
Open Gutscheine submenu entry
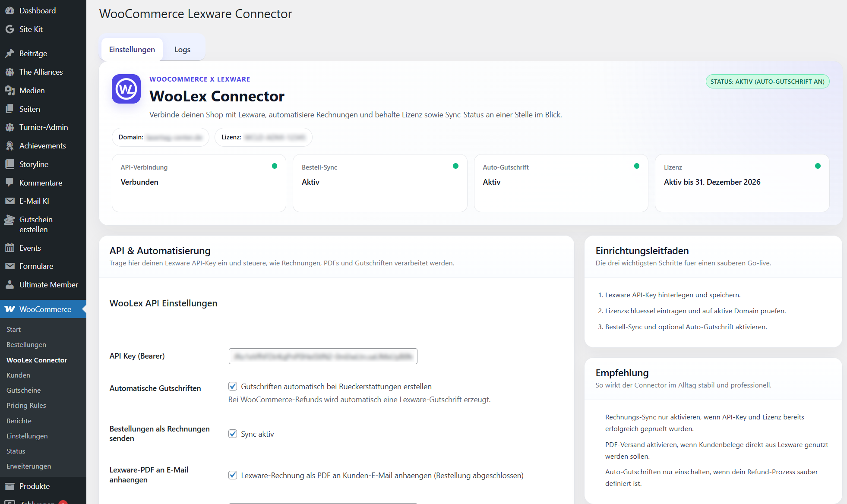coord(24,390)
